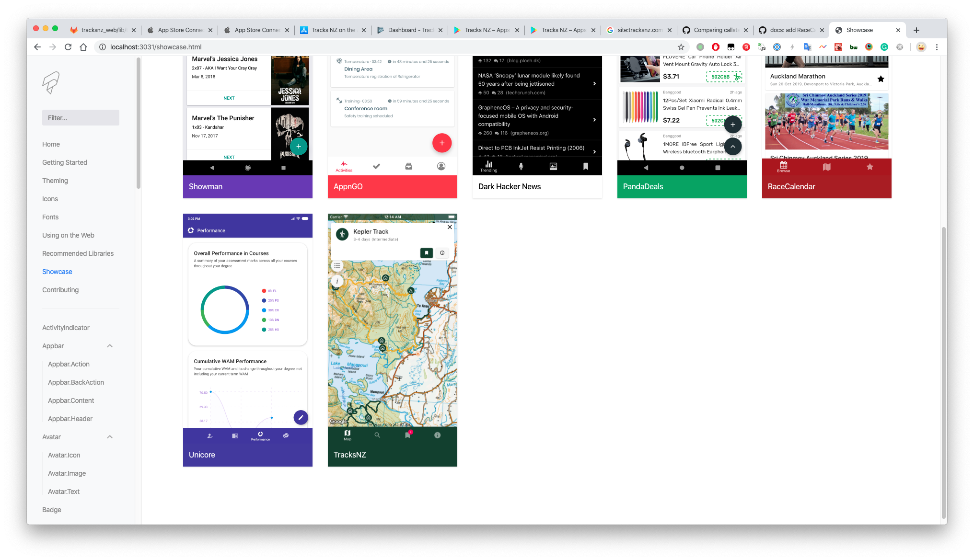Click the green plus button on the Showman card
Viewport: 974px width, 560px height.
pos(298,146)
